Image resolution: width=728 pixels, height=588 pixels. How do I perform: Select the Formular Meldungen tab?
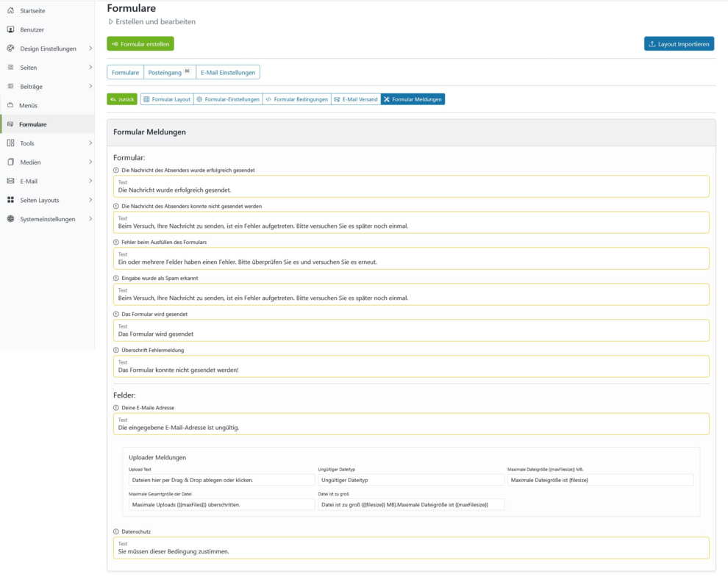[413, 99]
